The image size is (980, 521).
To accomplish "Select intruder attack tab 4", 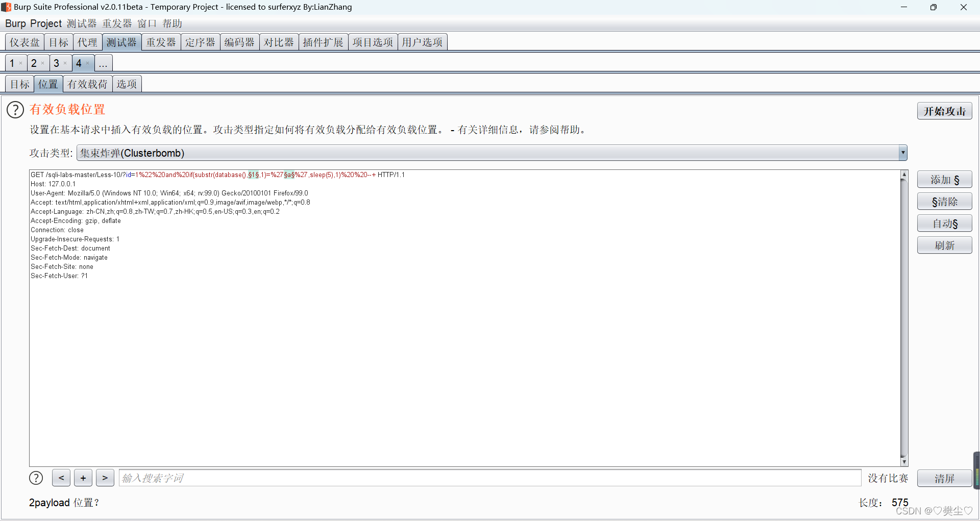I will pyautogui.click(x=79, y=63).
